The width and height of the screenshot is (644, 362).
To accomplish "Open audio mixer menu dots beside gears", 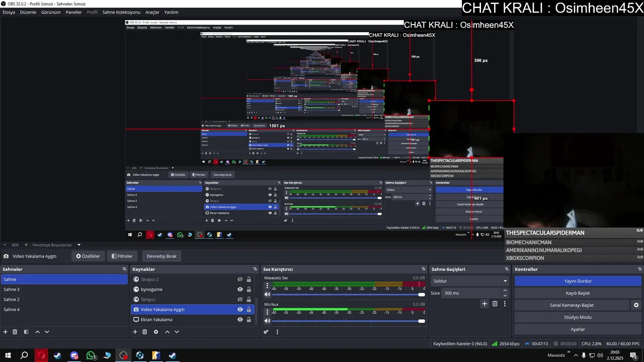I will pyautogui.click(x=277, y=332).
